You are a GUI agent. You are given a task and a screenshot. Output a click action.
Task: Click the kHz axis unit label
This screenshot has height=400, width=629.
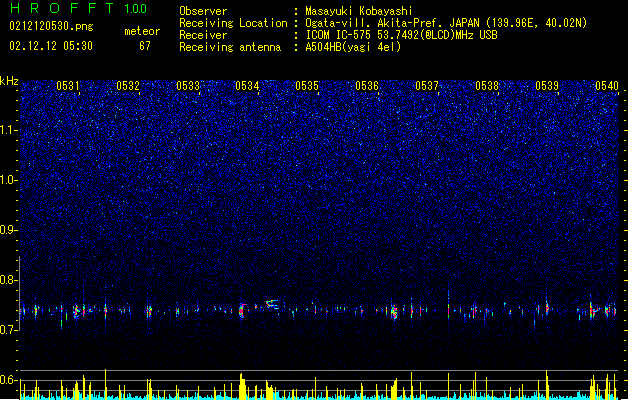[x=9, y=81]
